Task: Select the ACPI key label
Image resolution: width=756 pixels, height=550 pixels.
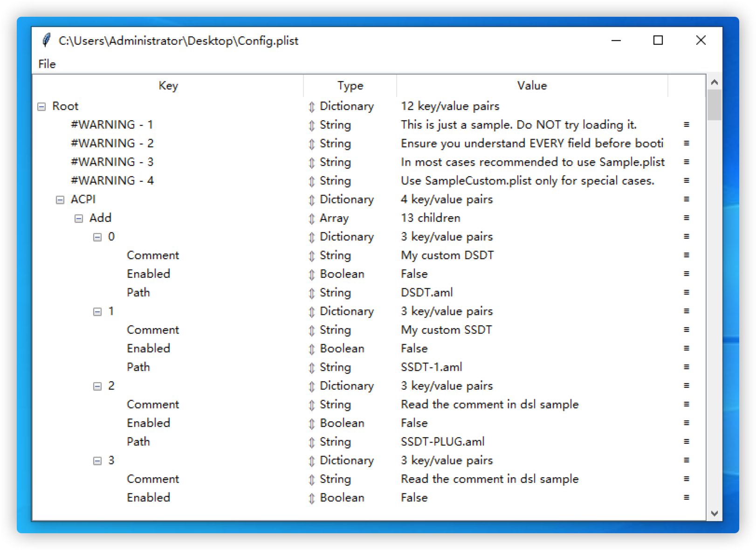Action: coord(83,199)
